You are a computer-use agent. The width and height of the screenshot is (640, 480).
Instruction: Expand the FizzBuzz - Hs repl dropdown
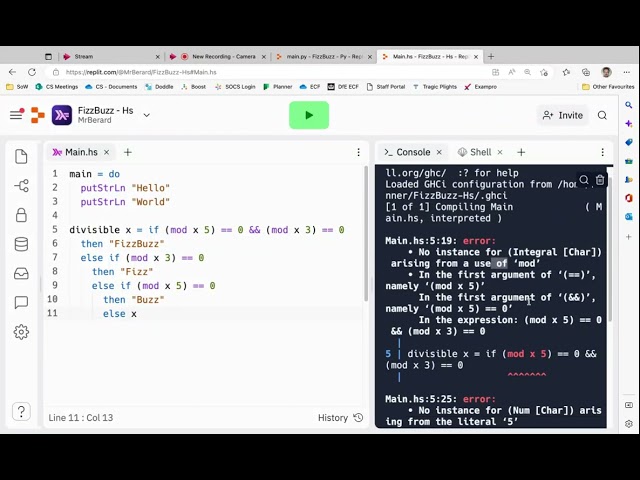[147, 115]
